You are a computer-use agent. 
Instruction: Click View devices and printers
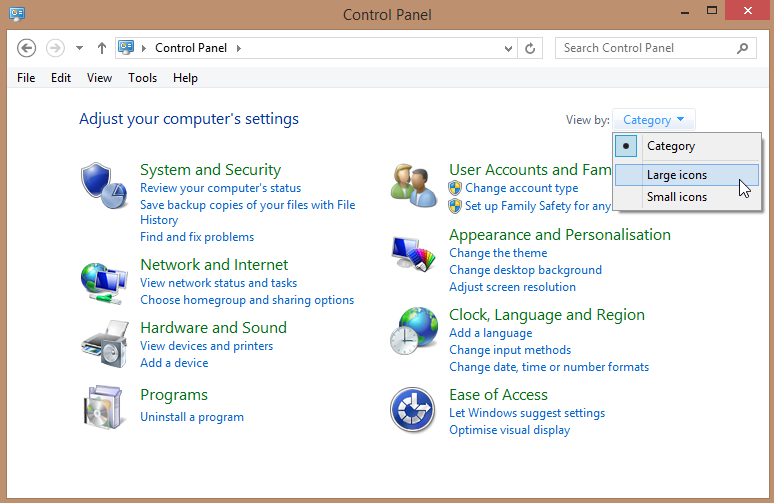[206, 346]
